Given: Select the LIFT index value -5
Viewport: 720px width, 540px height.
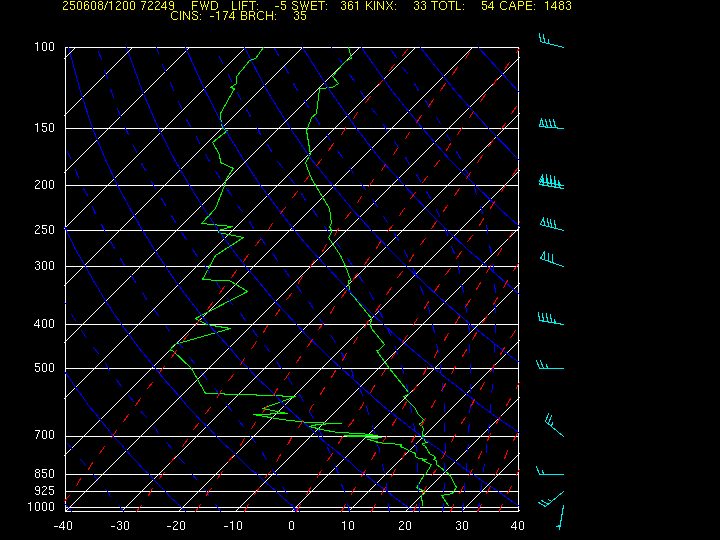Looking at the screenshot, I should [x=281, y=6].
